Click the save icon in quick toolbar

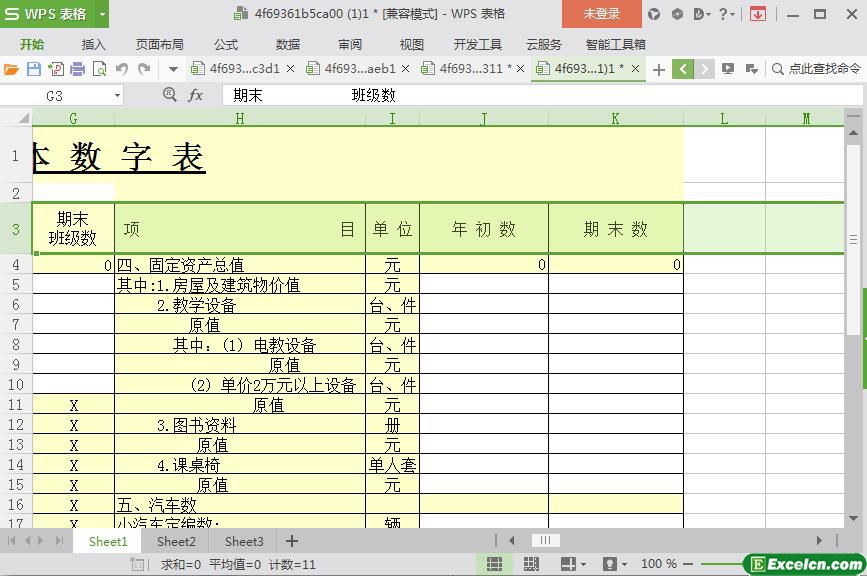33,69
